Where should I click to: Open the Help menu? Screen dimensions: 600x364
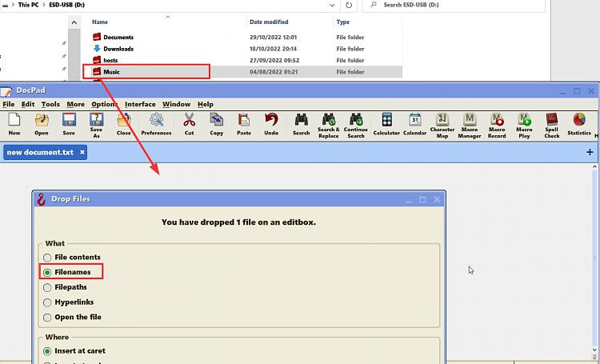click(206, 104)
